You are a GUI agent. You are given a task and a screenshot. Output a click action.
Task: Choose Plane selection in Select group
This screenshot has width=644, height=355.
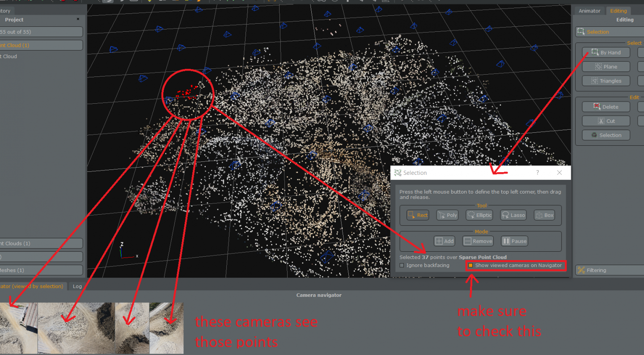606,67
